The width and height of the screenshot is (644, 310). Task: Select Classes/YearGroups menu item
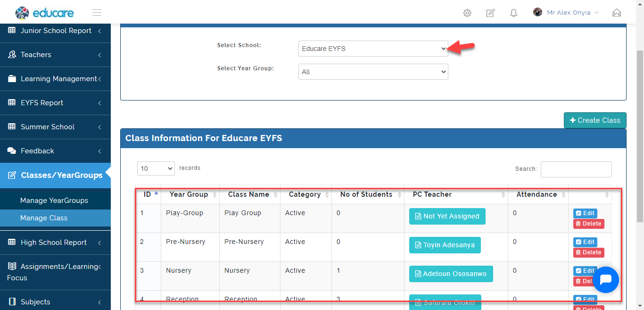(55, 176)
